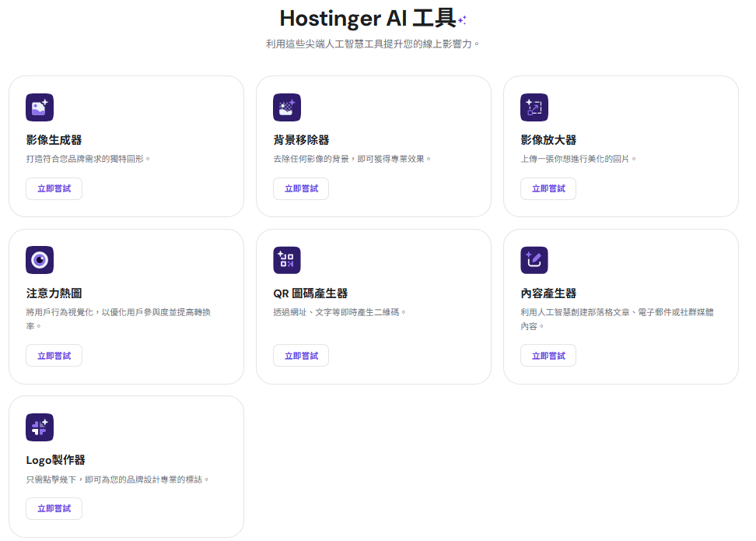Try 影像生成器 via its 立即嘗試 button
The width and height of the screenshot is (756, 541).
[54, 188]
